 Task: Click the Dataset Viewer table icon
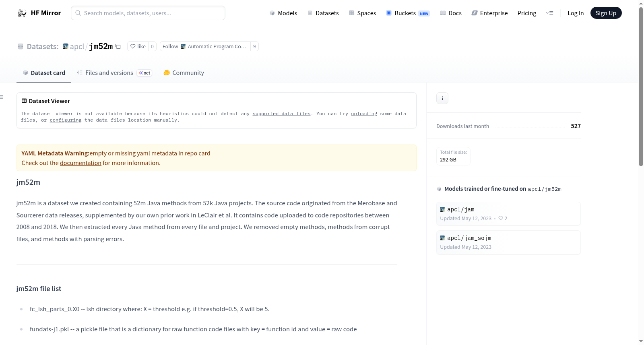[x=24, y=101]
